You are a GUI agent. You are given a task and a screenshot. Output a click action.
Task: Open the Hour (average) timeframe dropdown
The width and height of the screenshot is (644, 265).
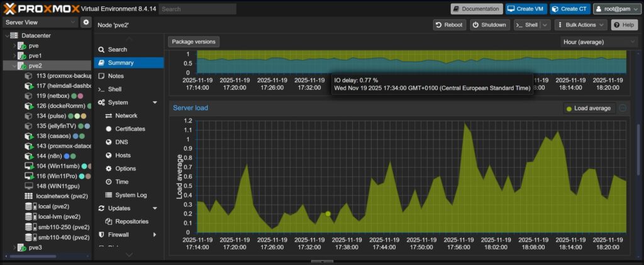point(599,42)
